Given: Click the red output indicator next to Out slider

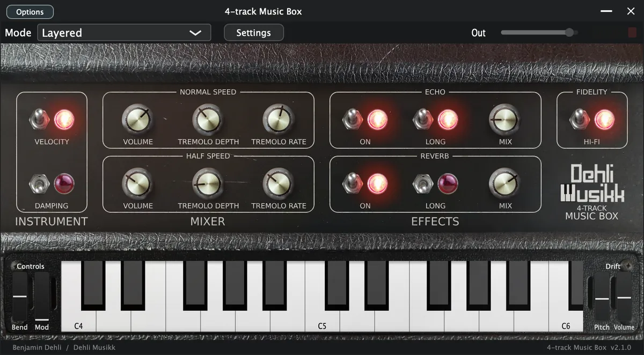Looking at the screenshot, I should (x=632, y=33).
